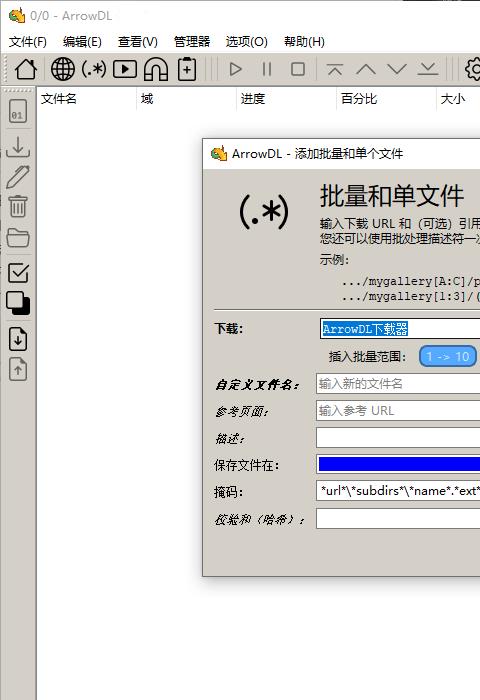The image size is (480, 700).
Task: Click the 01 file info sidebar icon
Action: (x=18, y=111)
